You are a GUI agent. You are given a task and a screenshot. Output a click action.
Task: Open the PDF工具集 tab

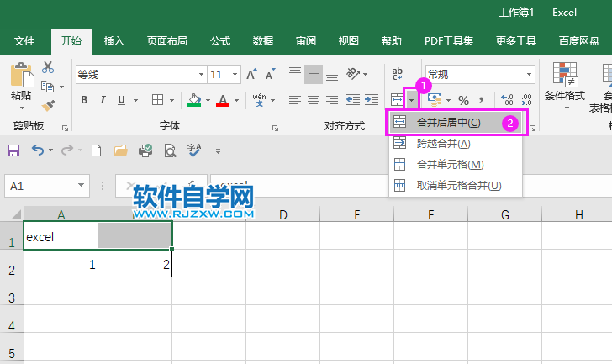tap(449, 41)
